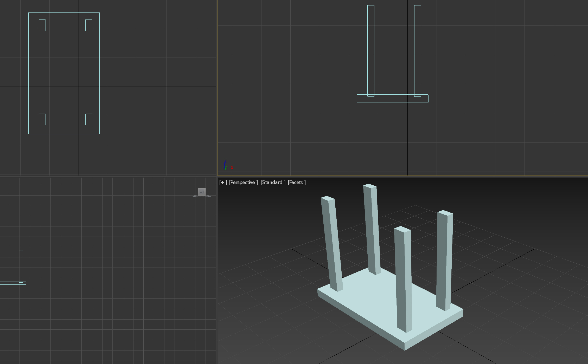Open the [+] viewport general menu
The image size is (588, 364).
click(x=223, y=183)
